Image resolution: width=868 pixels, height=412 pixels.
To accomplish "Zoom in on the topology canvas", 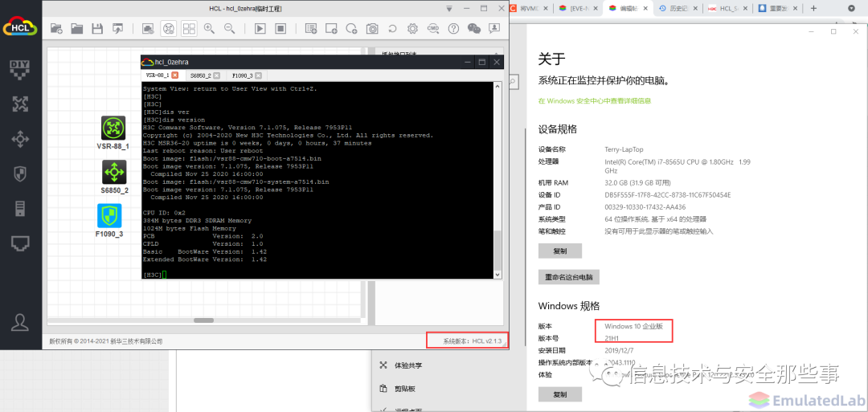I will tap(209, 29).
